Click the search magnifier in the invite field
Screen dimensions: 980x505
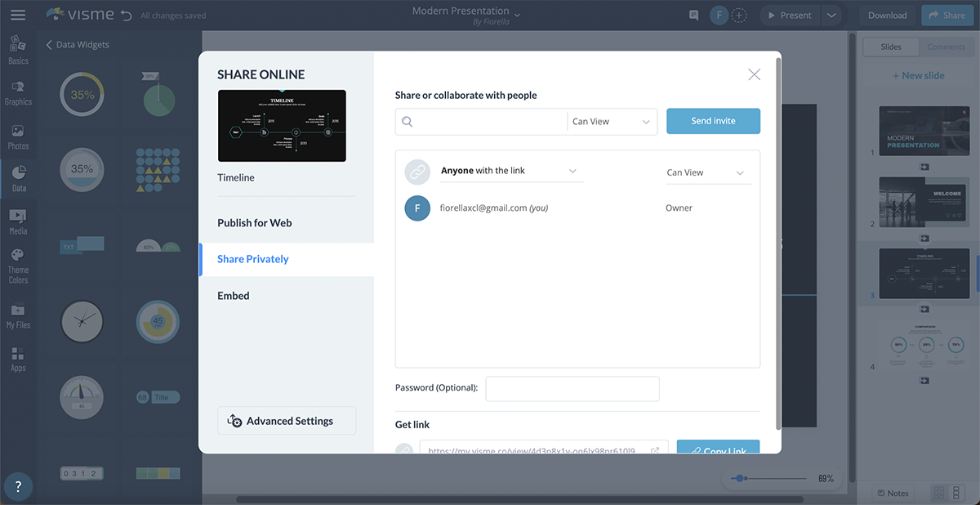tap(406, 121)
